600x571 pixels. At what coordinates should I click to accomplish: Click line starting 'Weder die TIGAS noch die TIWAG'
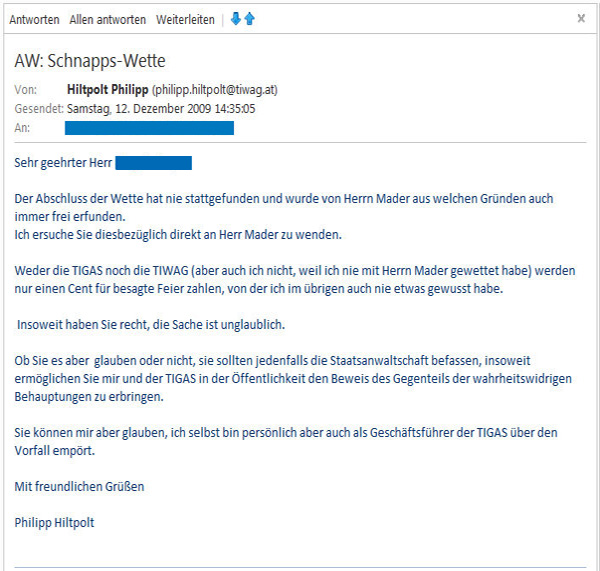(295, 271)
